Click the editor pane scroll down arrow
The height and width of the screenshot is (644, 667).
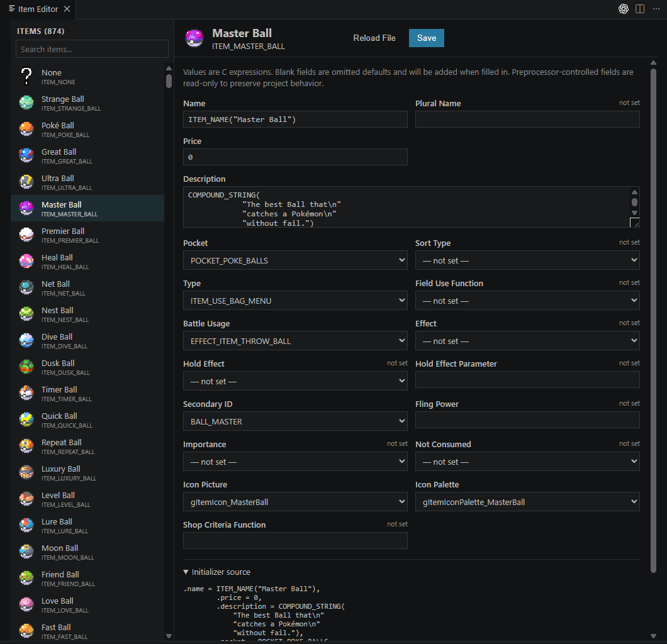(653, 636)
